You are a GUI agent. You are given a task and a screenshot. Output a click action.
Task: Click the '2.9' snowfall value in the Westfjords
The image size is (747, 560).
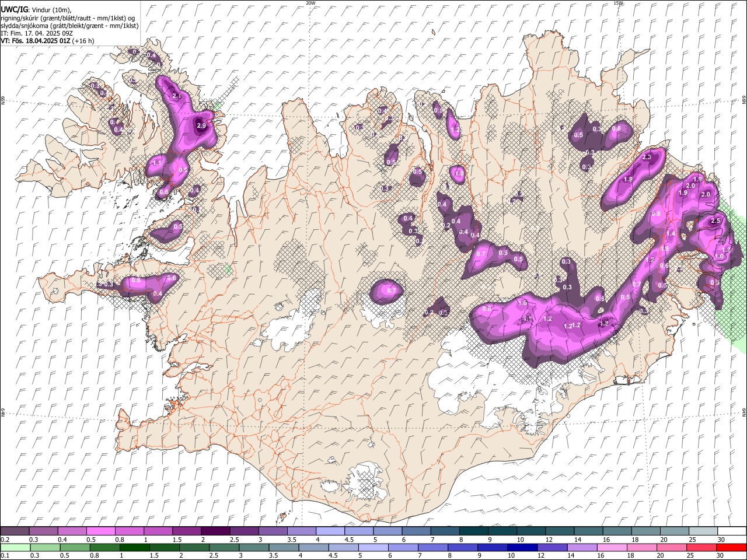tap(201, 125)
